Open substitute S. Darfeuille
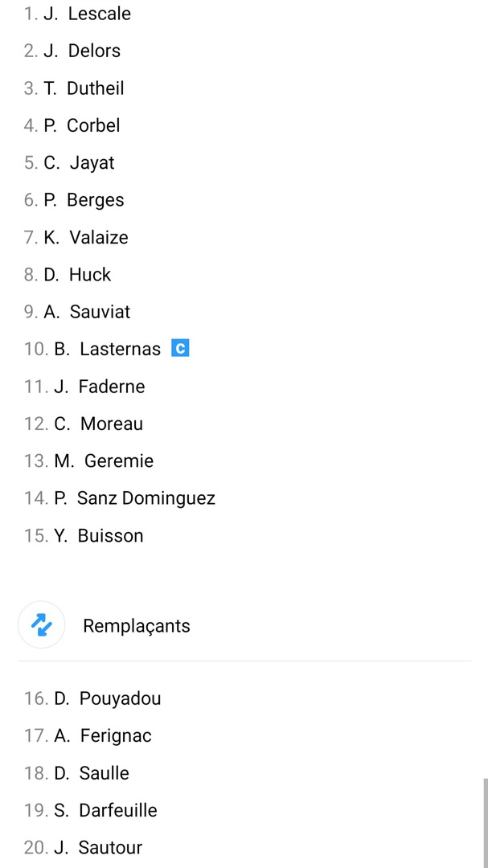Screen dimensions: 488x868 tap(105, 810)
